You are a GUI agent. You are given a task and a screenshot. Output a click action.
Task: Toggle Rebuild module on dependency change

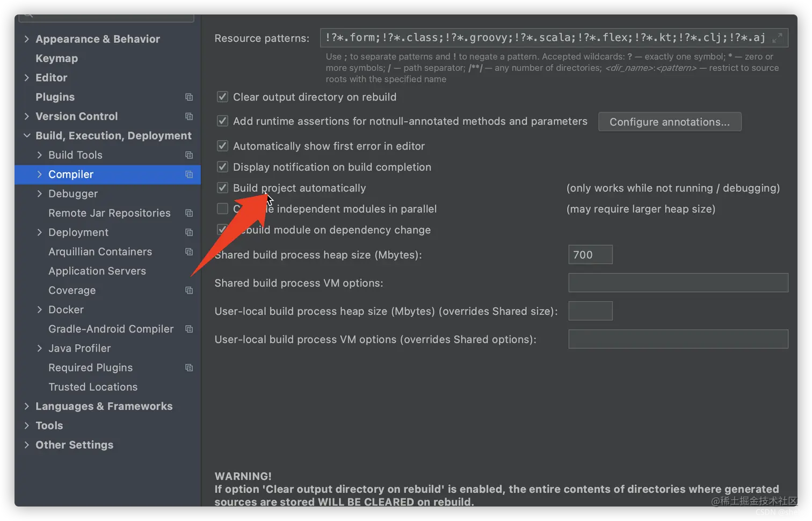tap(221, 230)
